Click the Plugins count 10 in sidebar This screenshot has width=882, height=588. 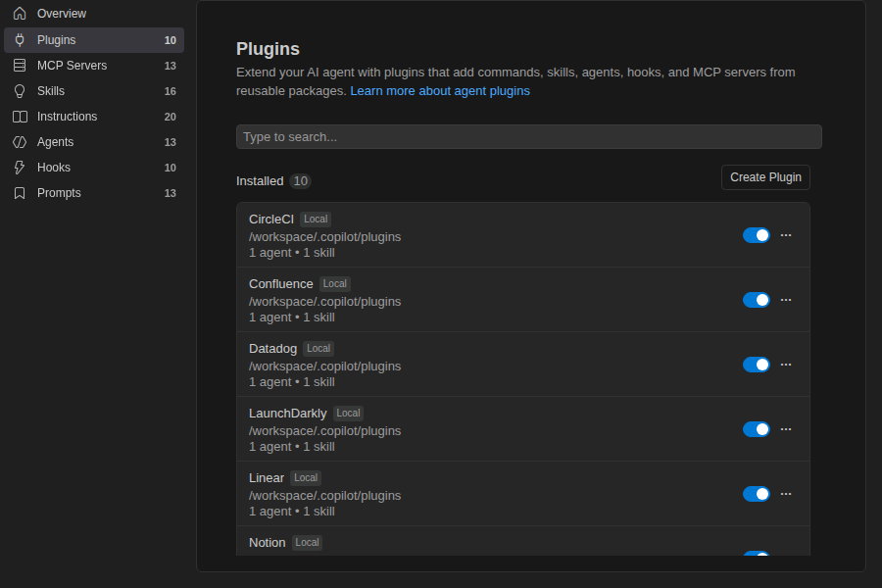coord(170,40)
